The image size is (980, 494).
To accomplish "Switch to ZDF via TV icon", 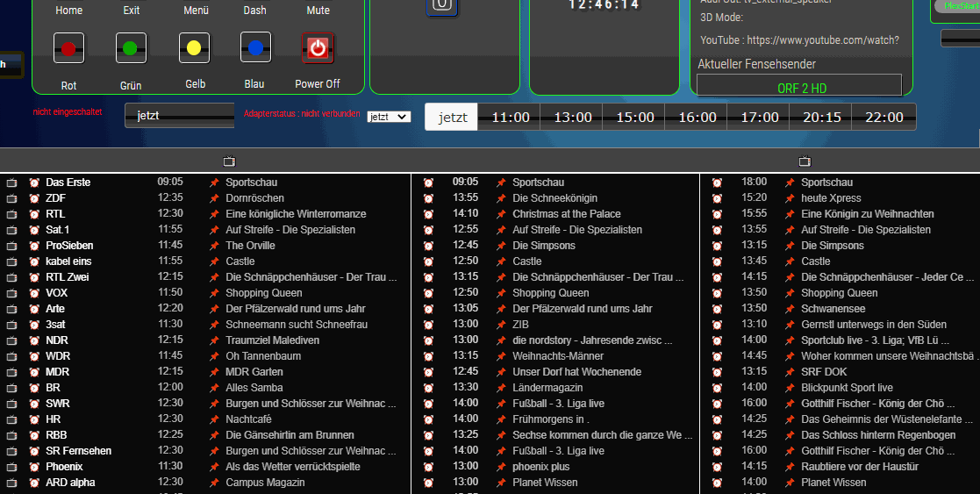I will point(11,198).
